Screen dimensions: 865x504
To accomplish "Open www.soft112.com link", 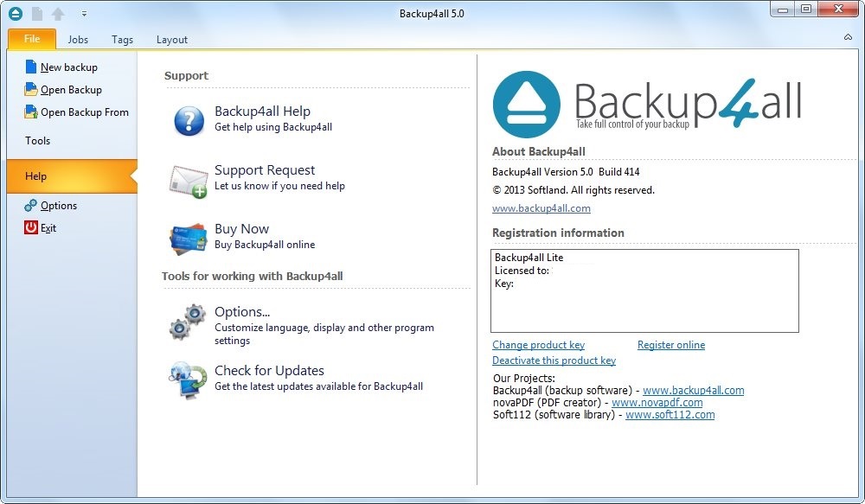I will (670, 415).
